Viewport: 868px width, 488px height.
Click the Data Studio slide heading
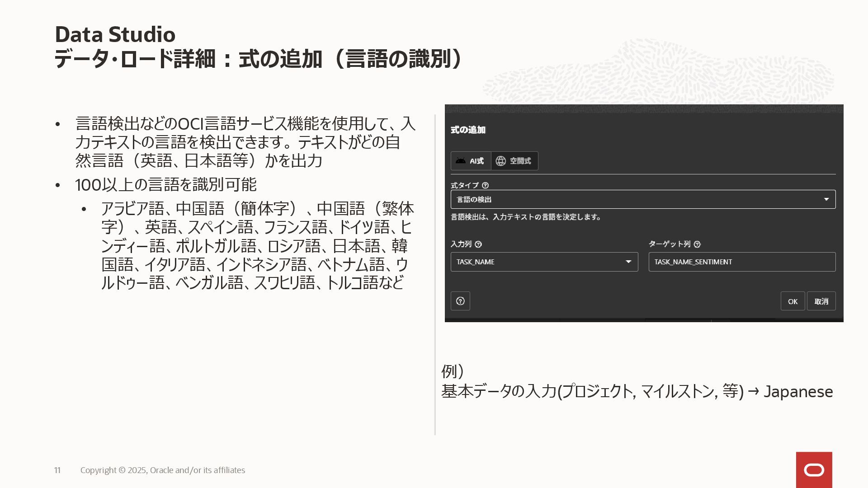tap(115, 34)
